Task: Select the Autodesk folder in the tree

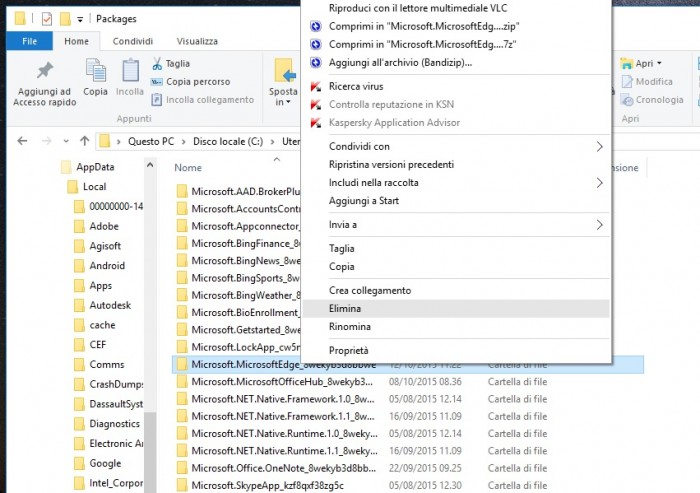Action: (x=111, y=305)
